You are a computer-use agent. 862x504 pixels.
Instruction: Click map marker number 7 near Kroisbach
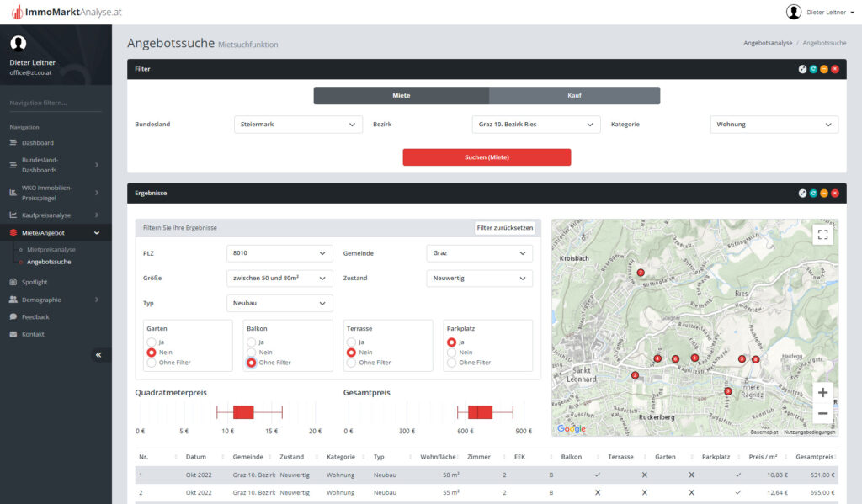[x=641, y=272]
